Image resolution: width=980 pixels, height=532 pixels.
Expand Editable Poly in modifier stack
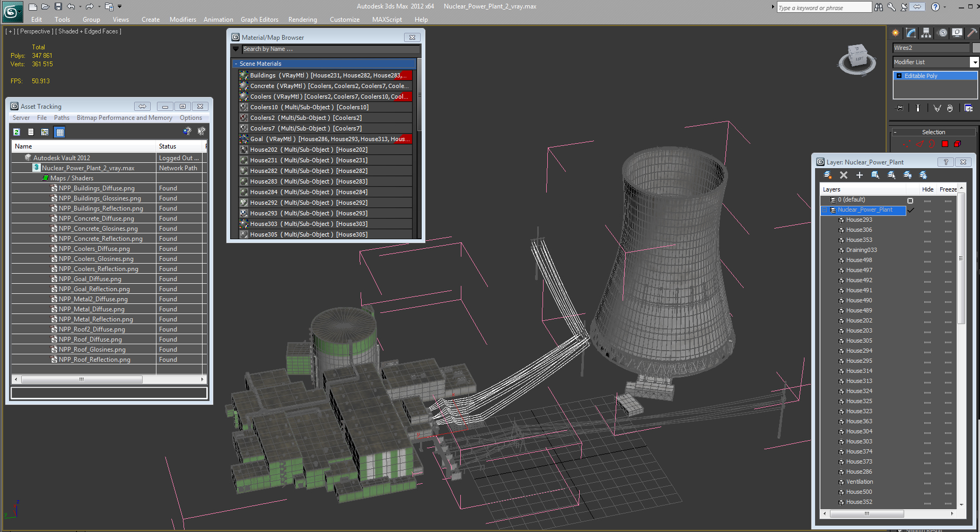point(899,76)
